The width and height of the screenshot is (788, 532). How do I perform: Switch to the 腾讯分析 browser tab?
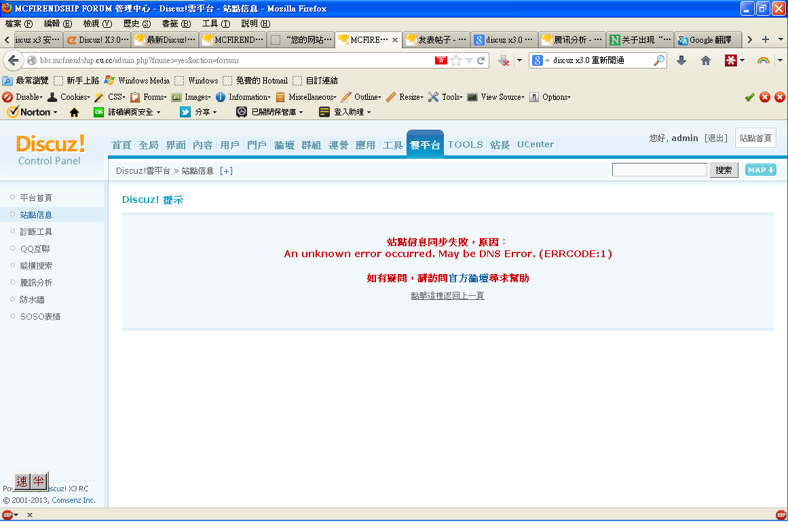(x=572, y=39)
